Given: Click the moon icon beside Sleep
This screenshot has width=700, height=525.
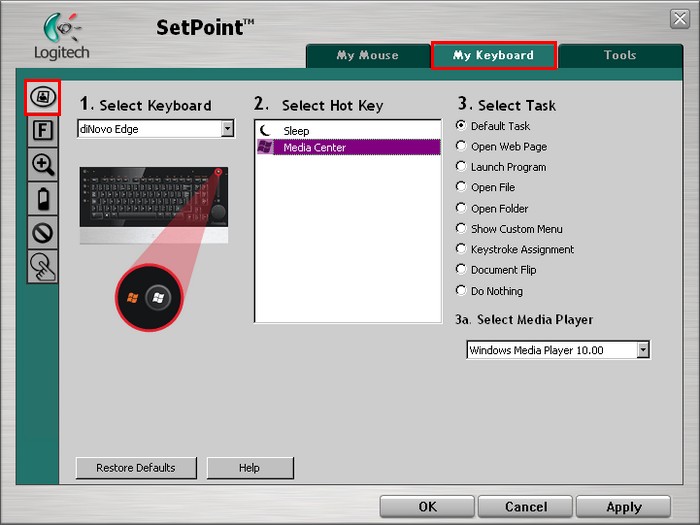Looking at the screenshot, I should [266, 130].
